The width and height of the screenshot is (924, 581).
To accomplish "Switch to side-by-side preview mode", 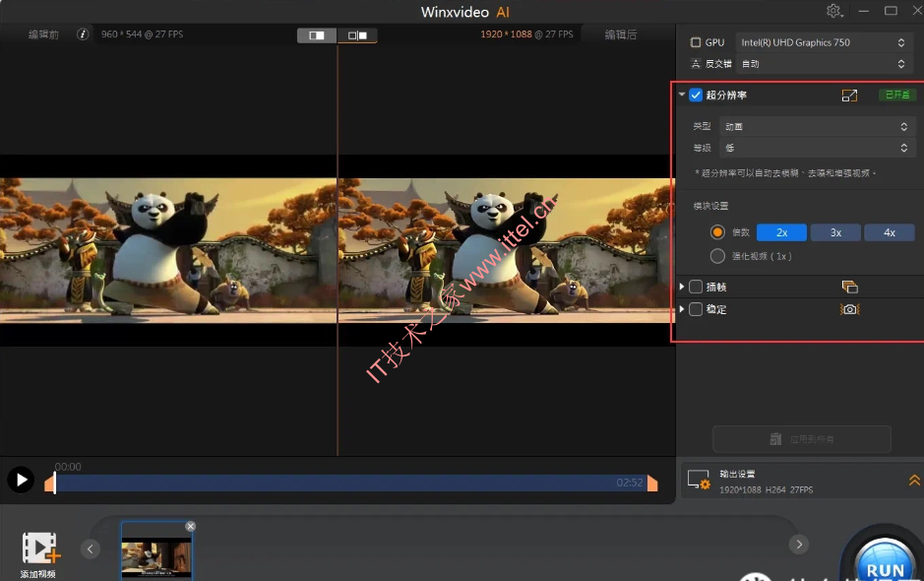I will pyautogui.click(x=357, y=35).
